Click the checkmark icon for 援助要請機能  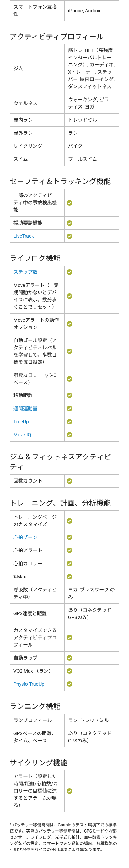pyautogui.click(x=69, y=223)
